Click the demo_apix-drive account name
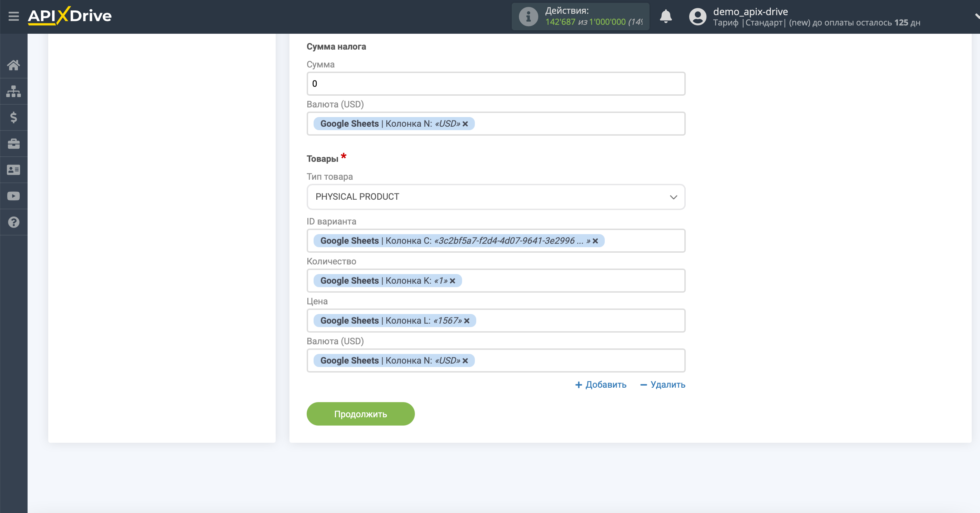980x513 pixels. click(750, 12)
